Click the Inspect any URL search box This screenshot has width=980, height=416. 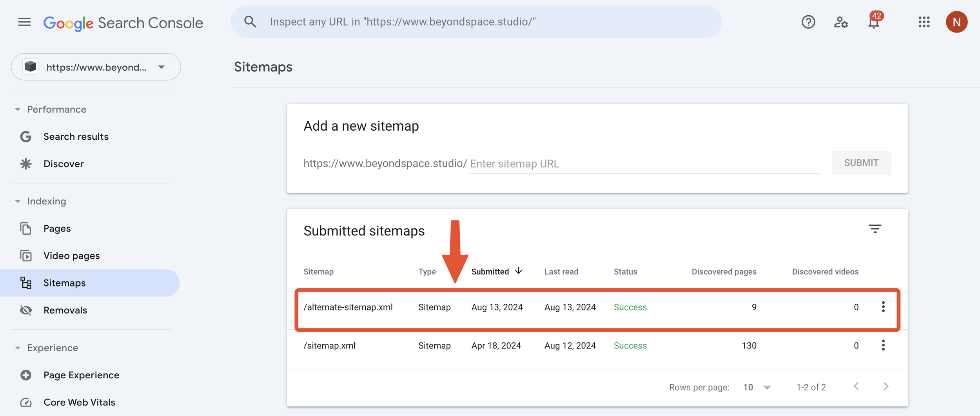[476, 22]
